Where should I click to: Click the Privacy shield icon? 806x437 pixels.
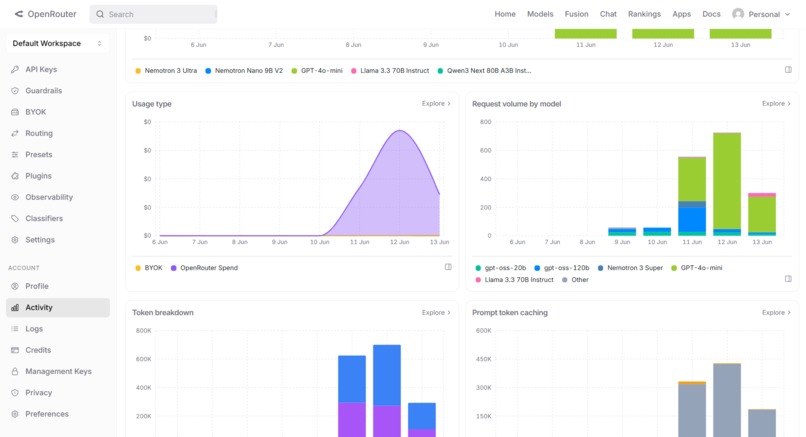15,393
